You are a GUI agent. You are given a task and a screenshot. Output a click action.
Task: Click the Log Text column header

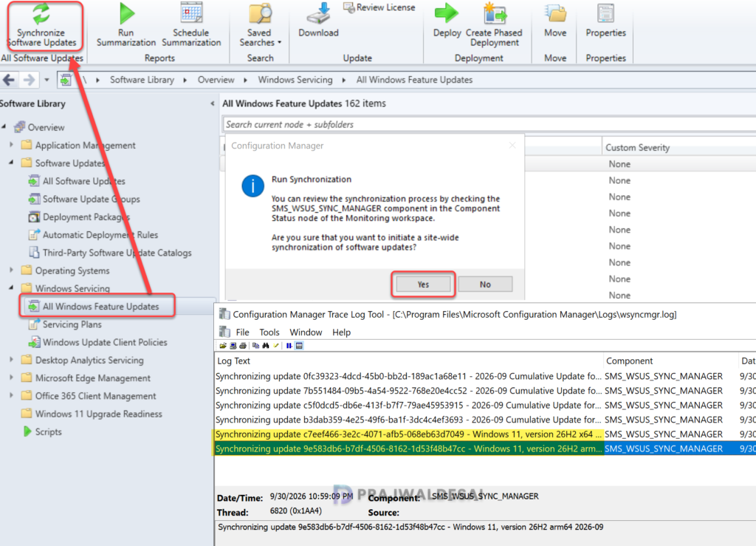[x=409, y=361]
